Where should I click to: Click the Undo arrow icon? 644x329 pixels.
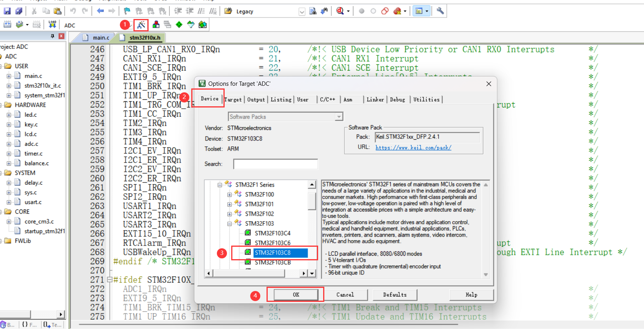tap(73, 11)
